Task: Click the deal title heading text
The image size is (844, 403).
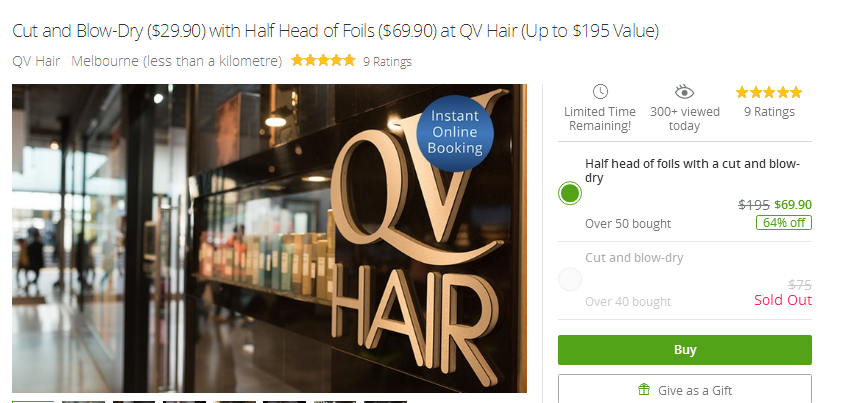Action: coord(335,31)
